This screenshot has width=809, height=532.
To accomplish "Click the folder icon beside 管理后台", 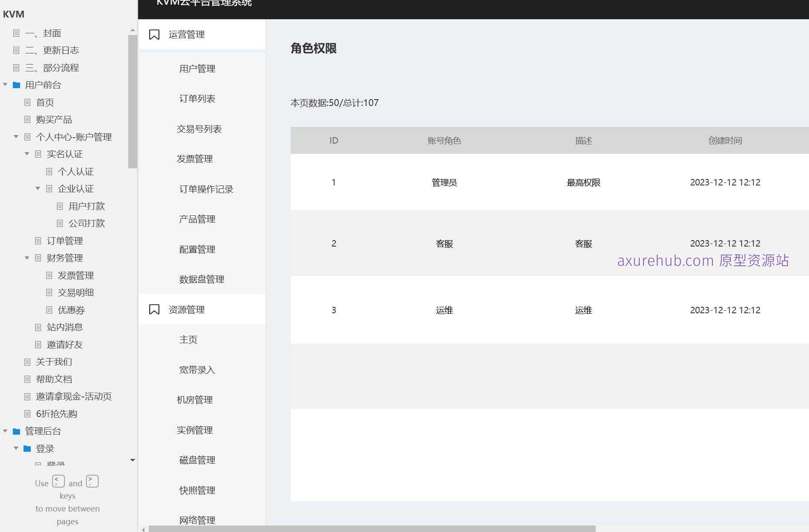I will [16, 431].
